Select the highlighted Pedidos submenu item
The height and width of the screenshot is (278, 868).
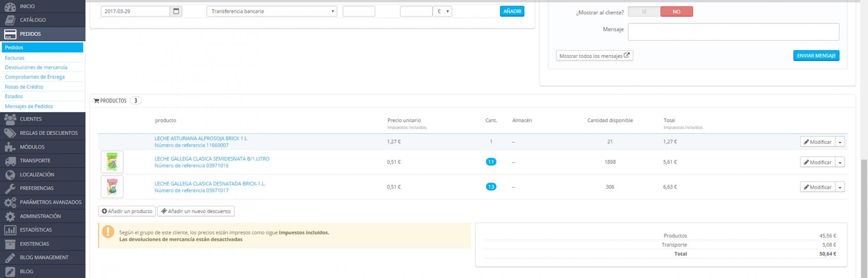[x=43, y=47]
